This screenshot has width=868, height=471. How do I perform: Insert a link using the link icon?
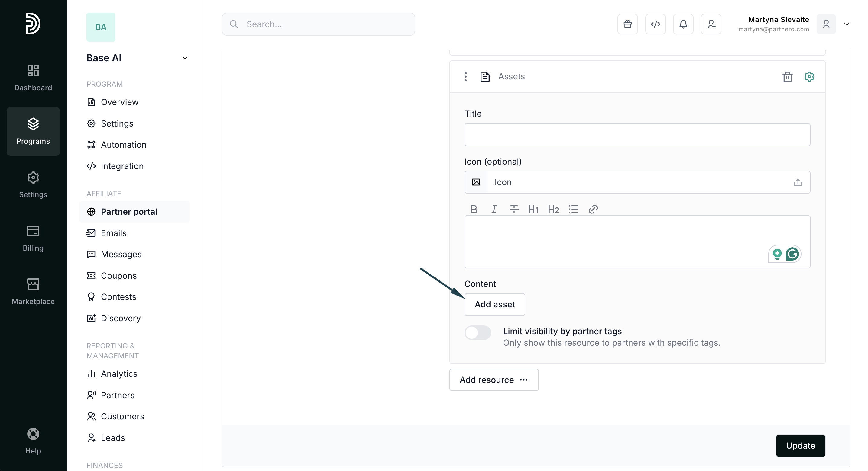593,210
